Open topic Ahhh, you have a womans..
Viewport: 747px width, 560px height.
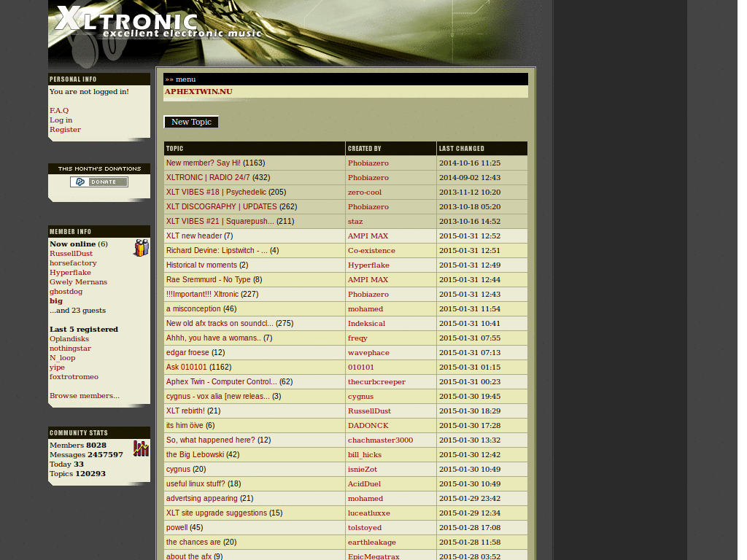point(214,338)
